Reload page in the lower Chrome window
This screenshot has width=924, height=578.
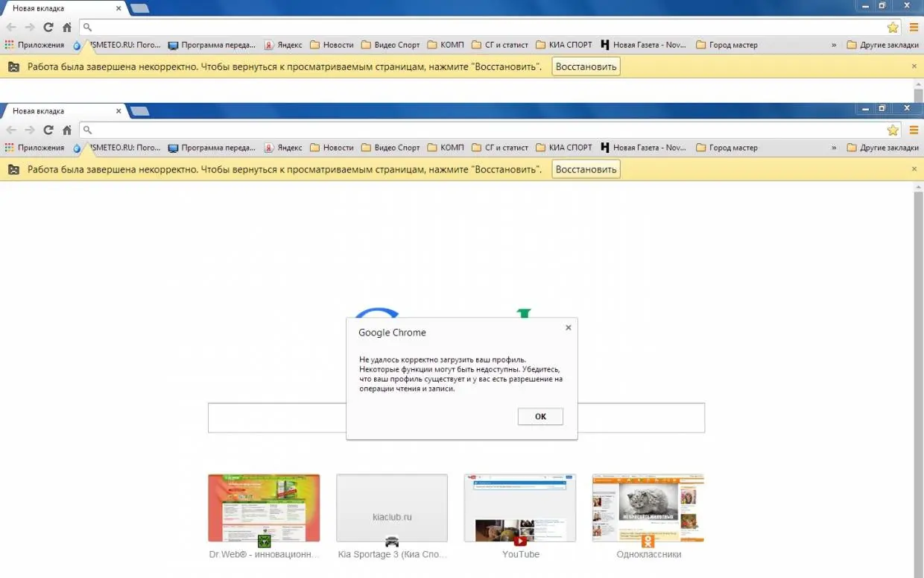(48, 131)
